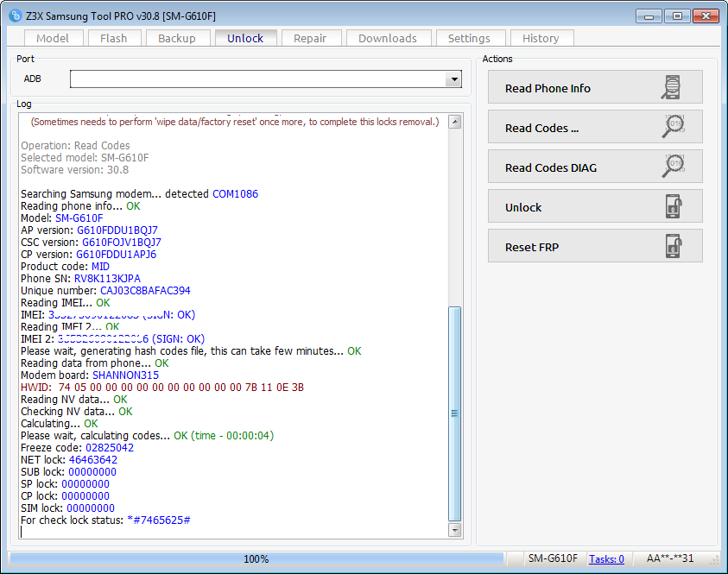Close the Z3X Samsung Tool window
The image size is (728, 574).
click(706, 16)
